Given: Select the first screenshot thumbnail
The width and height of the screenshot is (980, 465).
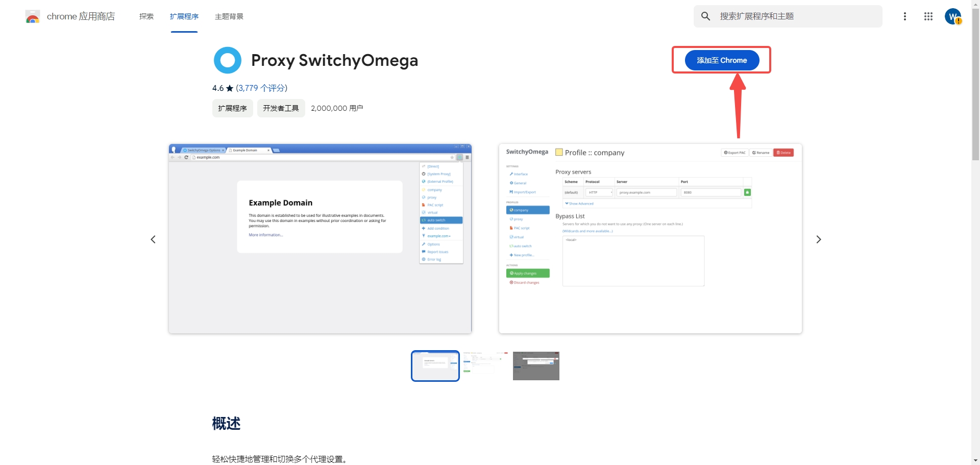Looking at the screenshot, I should (x=435, y=365).
